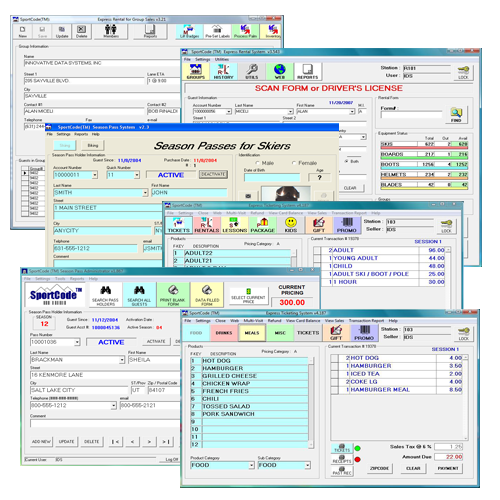Open GROUPS in Express Rental System
This screenshot has height=500, width=500.
pyautogui.click(x=196, y=71)
